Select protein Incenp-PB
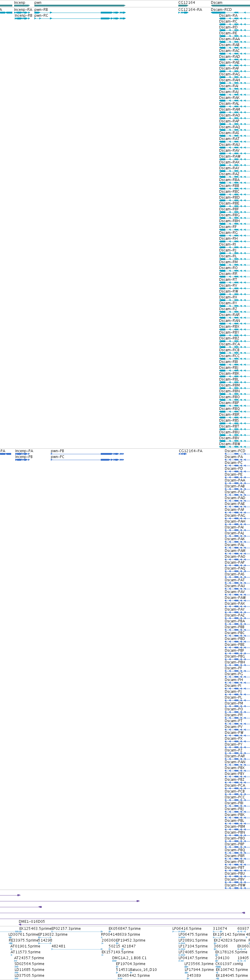The width and height of the screenshot is (250, 980). coord(24,457)
